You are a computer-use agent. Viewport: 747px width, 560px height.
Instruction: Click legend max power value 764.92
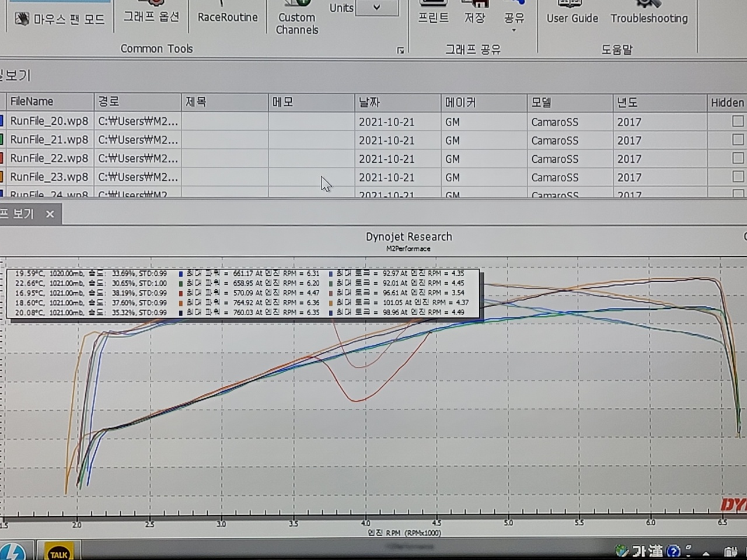pyautogui.click(x=243, y=303)
